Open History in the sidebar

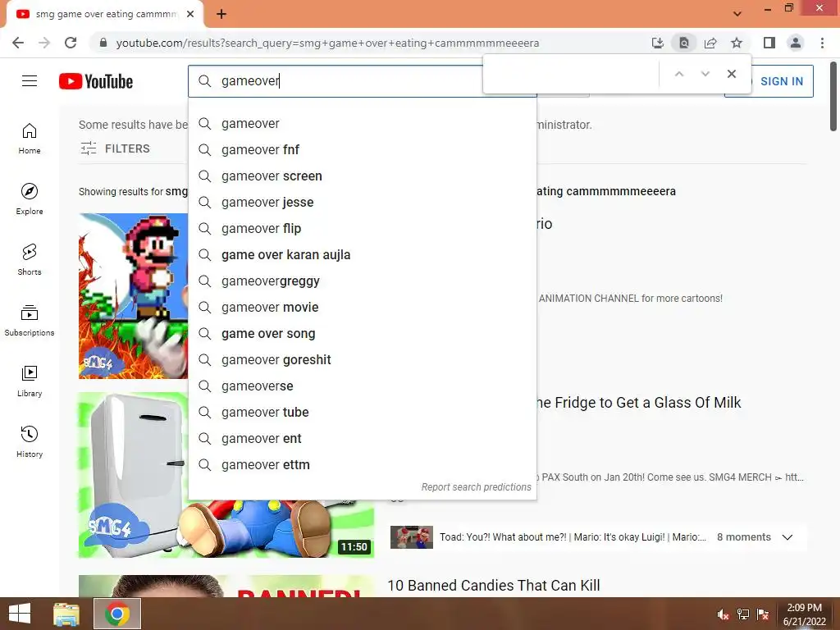tap(30, 441)
